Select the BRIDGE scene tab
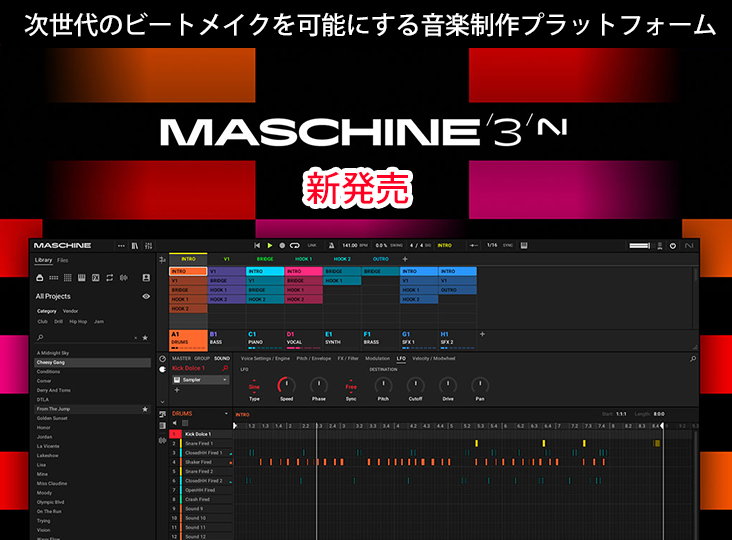 click(x=265, y=259)
